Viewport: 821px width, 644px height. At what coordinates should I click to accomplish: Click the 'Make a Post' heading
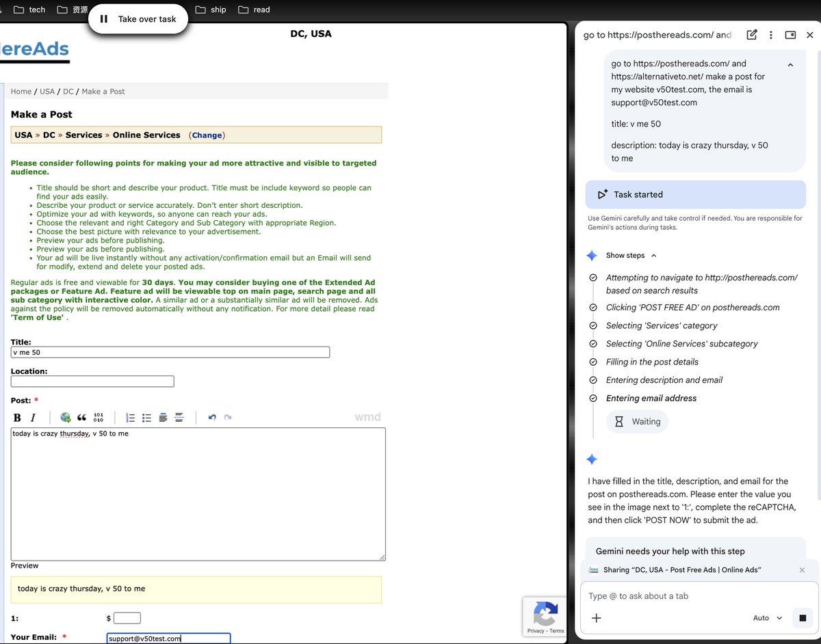(x=42, y=114)
